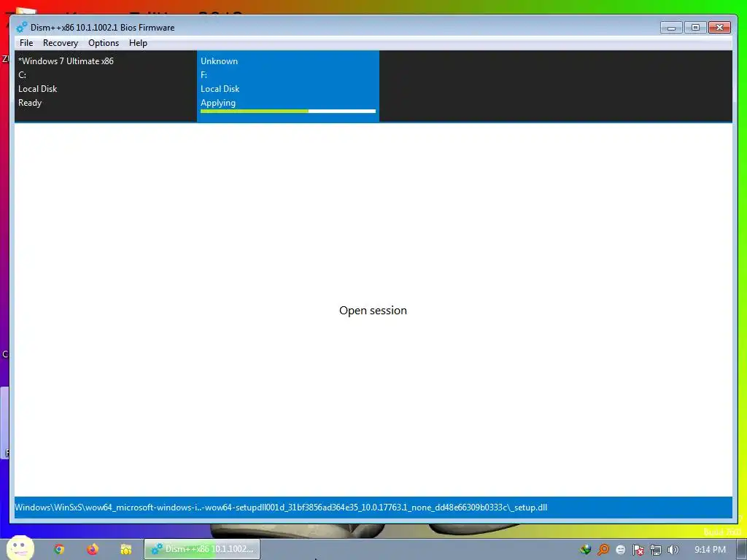Open the file explorer taskbar icon
This screenshot has height=560, width=747.
tap(125, 550)
